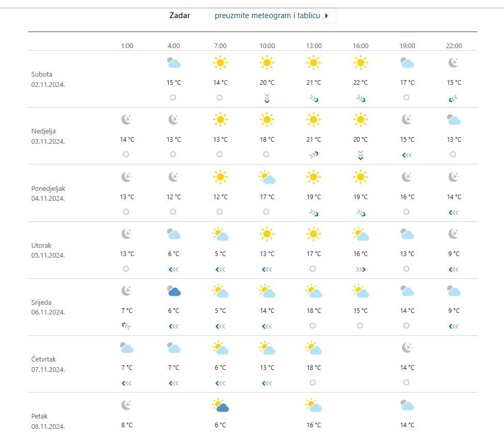Click the 22:00 time column header

[454, 46]
